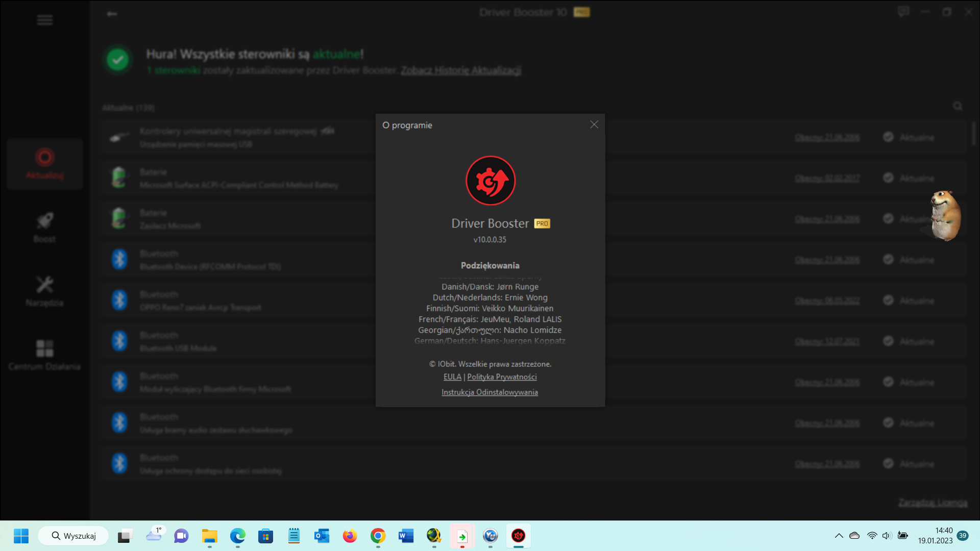Open the Boost rocket section

[45, 228]
